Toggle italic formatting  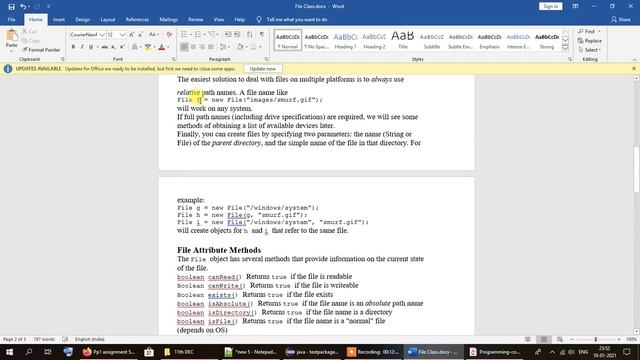[x=82, y=47]
